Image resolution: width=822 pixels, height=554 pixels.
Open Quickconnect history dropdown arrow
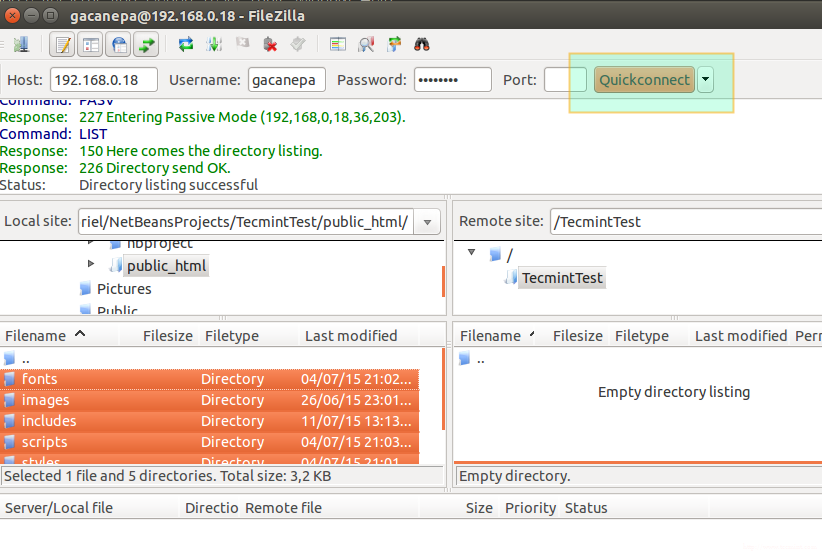[706, 80]
